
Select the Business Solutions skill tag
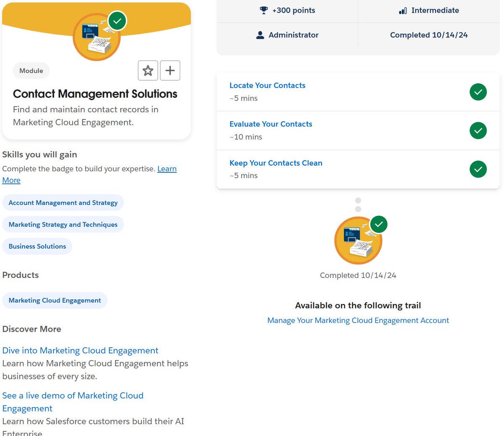coord(37,246)
